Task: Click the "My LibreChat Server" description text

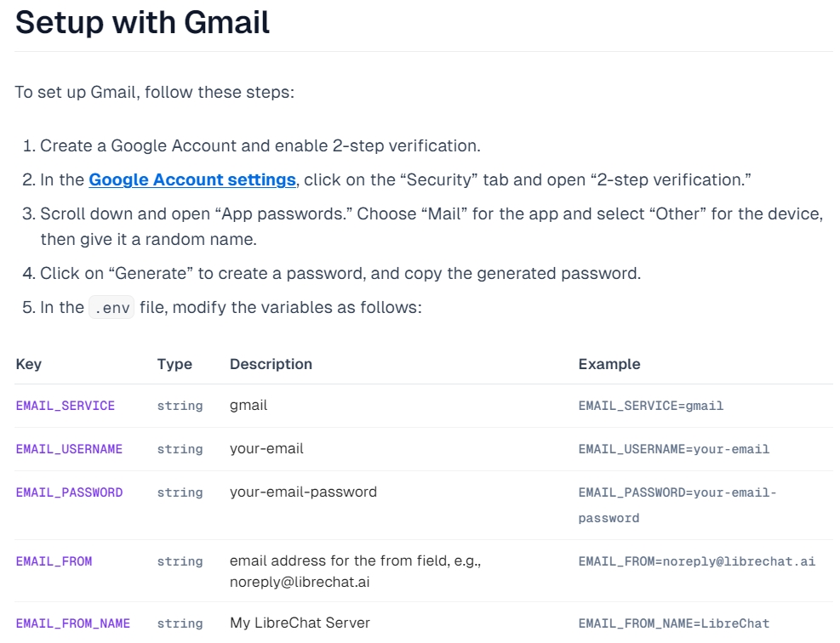Action: (300, 623)
